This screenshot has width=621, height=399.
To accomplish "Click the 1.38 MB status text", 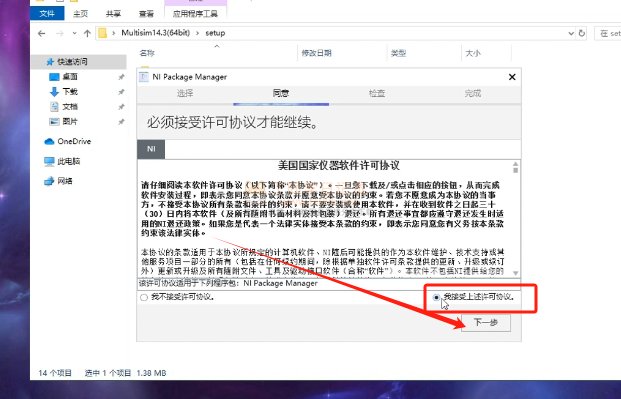I will click(151, 373).
